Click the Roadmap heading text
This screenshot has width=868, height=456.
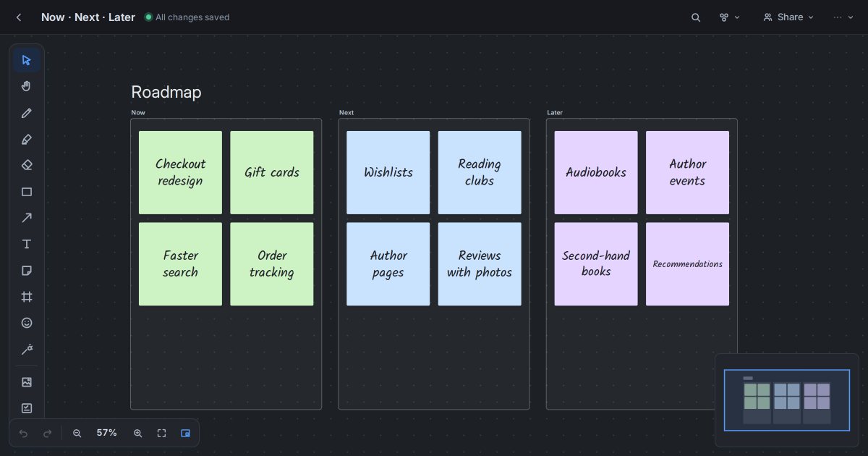166,92
